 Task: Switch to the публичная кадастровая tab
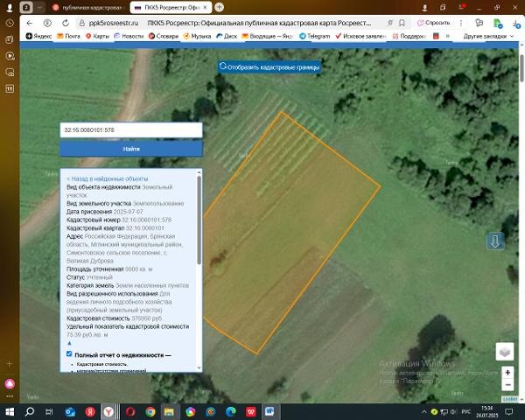click(87, 7)
